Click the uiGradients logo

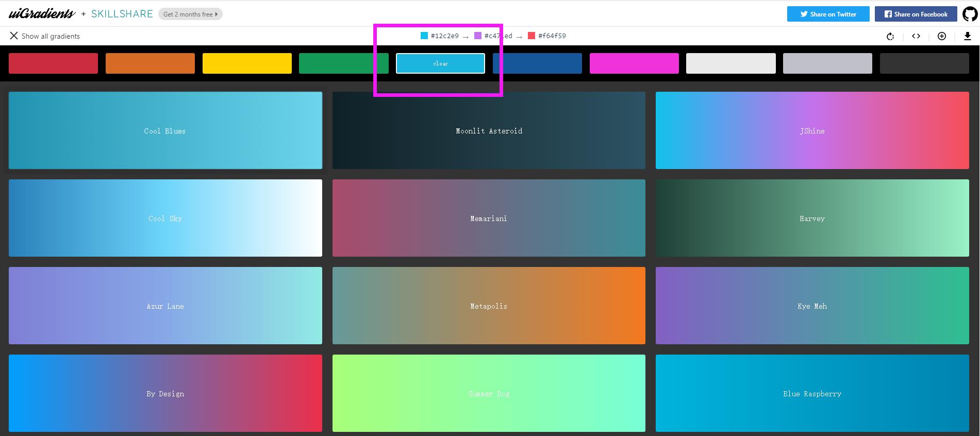coord(42,14)
